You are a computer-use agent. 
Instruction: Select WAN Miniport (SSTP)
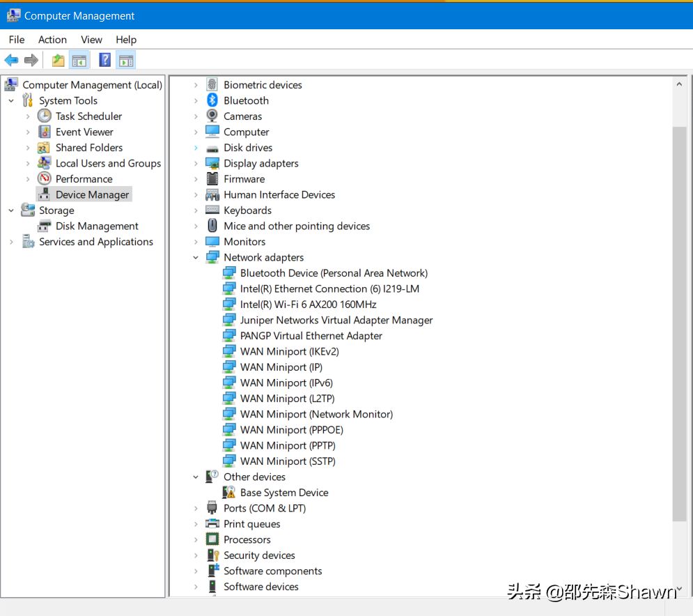288,461
